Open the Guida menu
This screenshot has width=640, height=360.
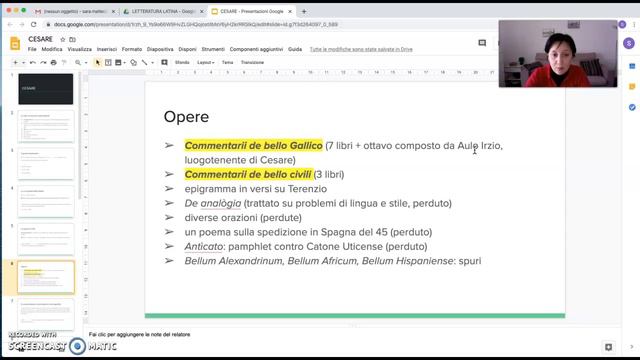click(295, 49)
